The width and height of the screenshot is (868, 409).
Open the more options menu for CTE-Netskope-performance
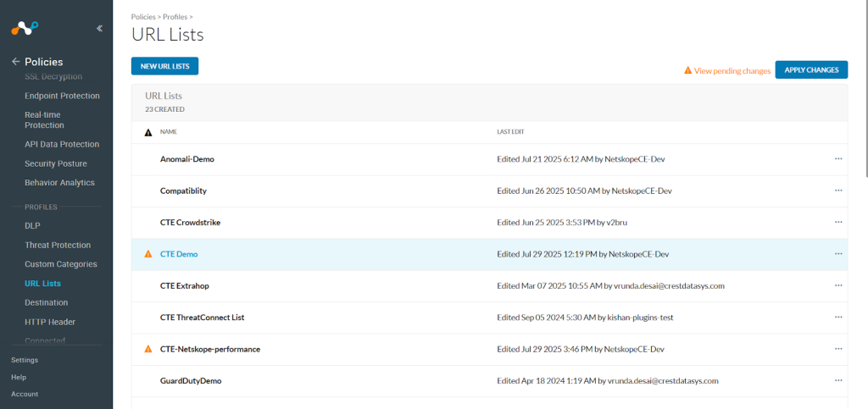point(838,349)
